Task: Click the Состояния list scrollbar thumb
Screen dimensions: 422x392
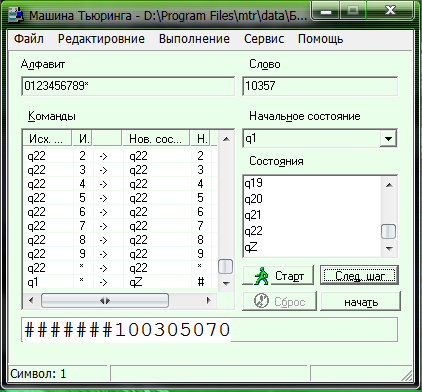Action: [388, 232]
